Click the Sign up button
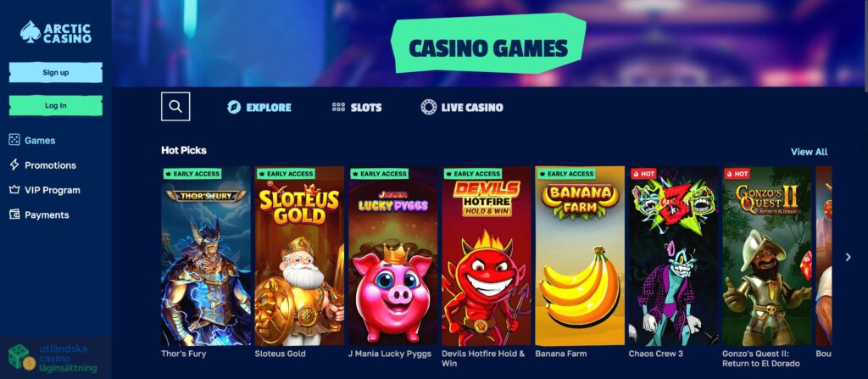Screen dimensions: 868x379 [56, 73]
